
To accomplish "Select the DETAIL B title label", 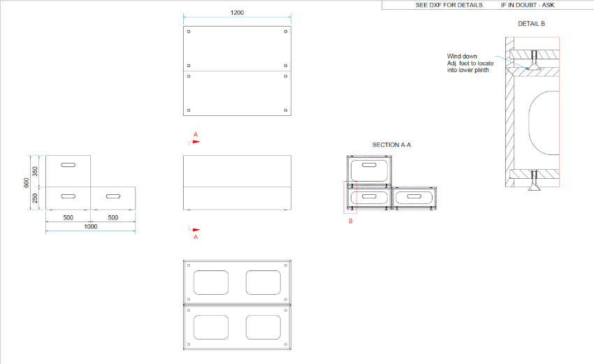I will click(x=531, y=24).
